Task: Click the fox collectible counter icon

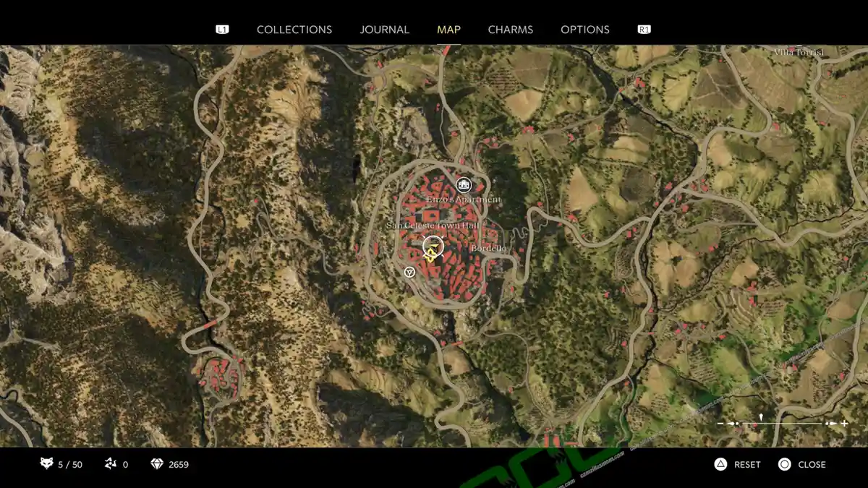Action: point(47,464)
